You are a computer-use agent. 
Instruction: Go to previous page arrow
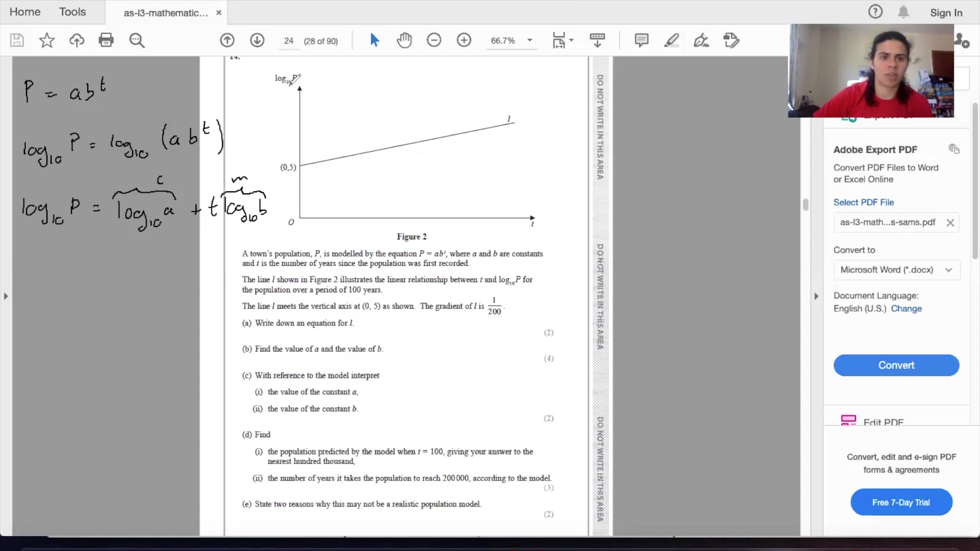pyautogui.click(x=227, y=40)
